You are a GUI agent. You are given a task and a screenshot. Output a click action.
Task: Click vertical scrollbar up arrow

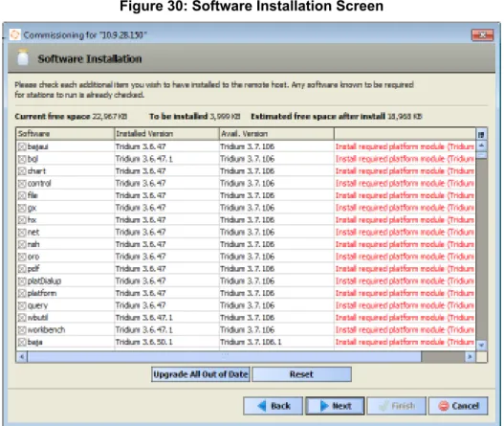481,146
